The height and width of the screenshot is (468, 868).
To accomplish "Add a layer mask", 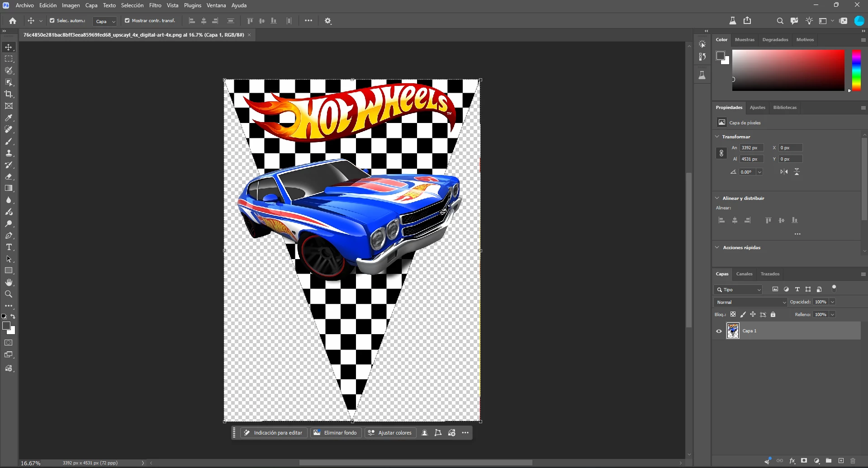I will pyautogui.click(x=804, y=461).
